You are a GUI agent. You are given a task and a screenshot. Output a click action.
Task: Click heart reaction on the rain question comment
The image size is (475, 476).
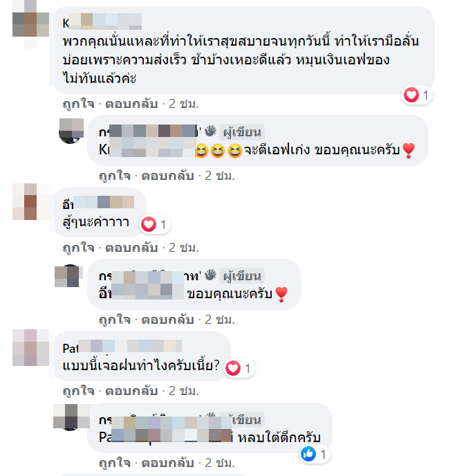[239, 368]
